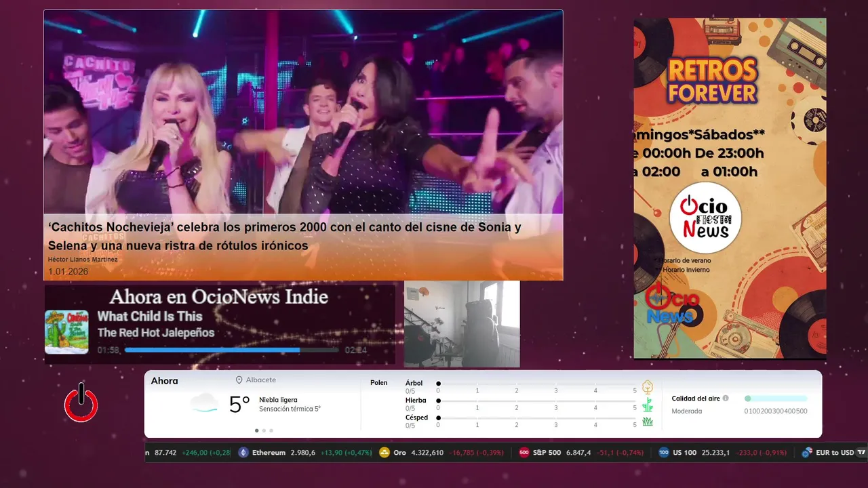Click total song time 02:24

[x=356, y=350]
